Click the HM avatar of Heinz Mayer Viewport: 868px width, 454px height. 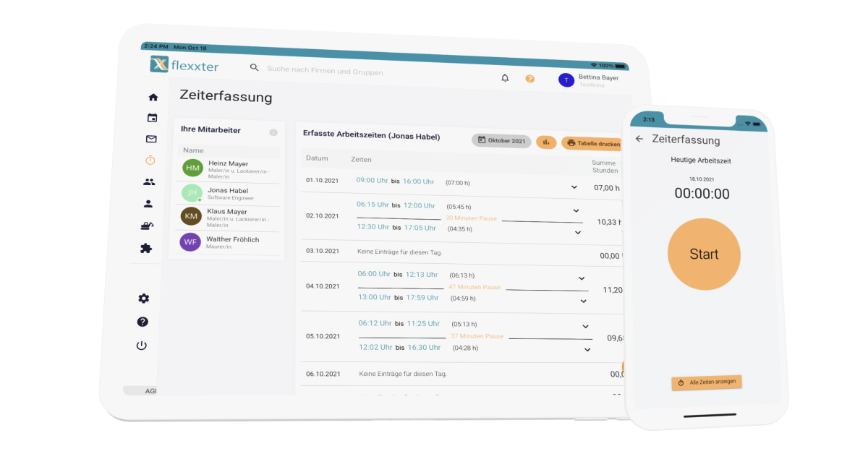pyautogui.click(x=192, y=168)
